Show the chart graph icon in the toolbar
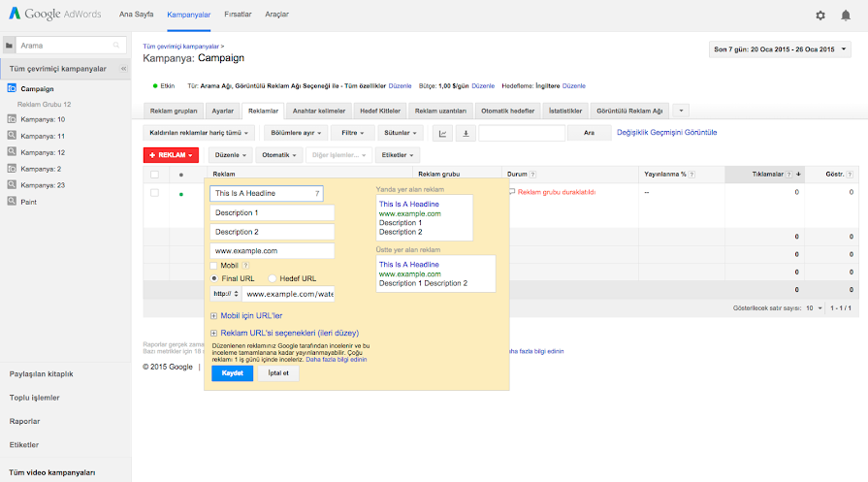The width and height of the screenshot is (868, 482). (x=442, y=133)
